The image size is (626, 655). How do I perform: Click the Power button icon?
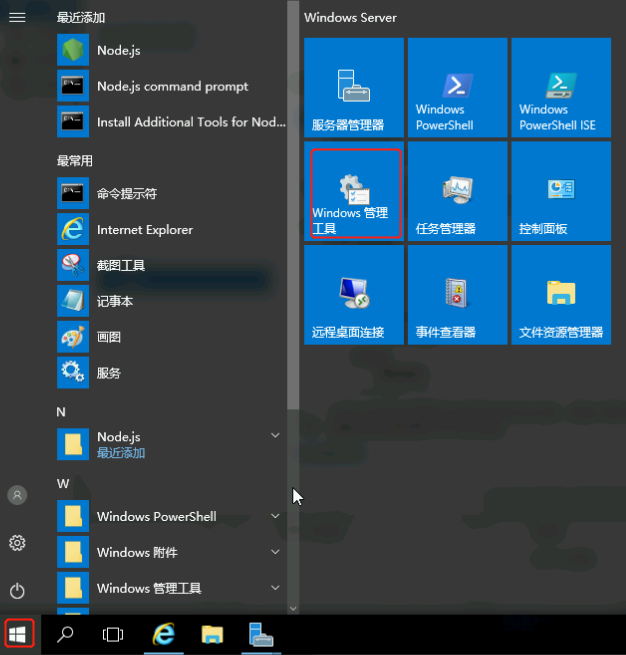point(17,591)
